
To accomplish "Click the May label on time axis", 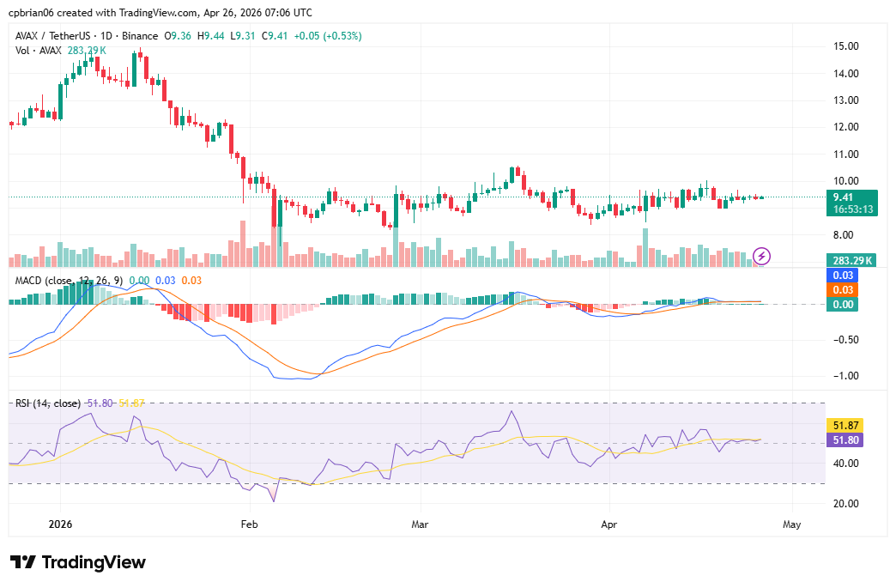I will click(792, 524).
